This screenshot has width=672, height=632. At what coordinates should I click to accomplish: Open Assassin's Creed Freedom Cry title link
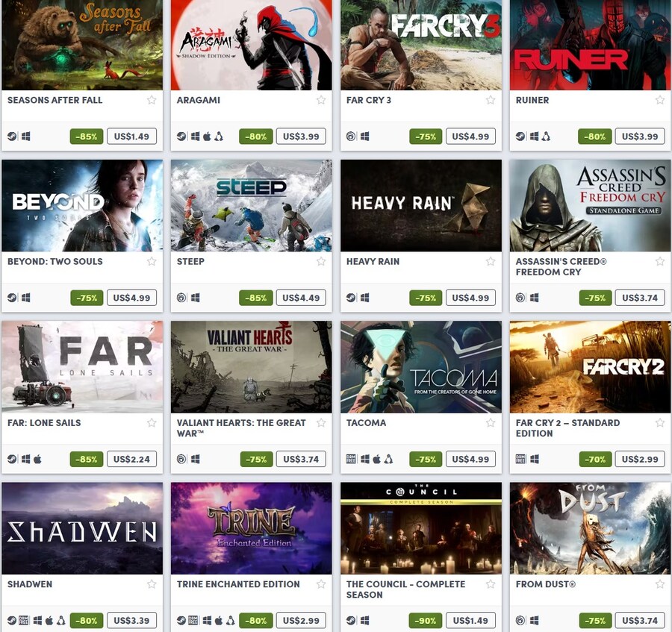pos(561,267)
